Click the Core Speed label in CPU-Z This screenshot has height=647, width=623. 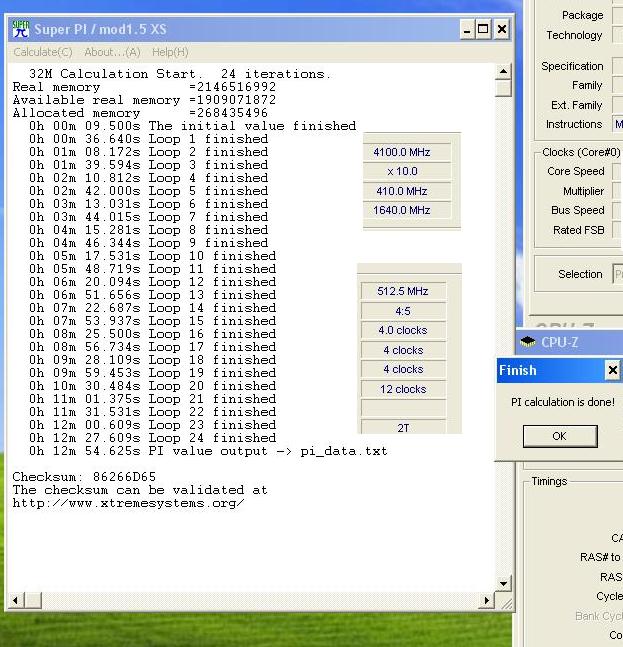(576, 171)
